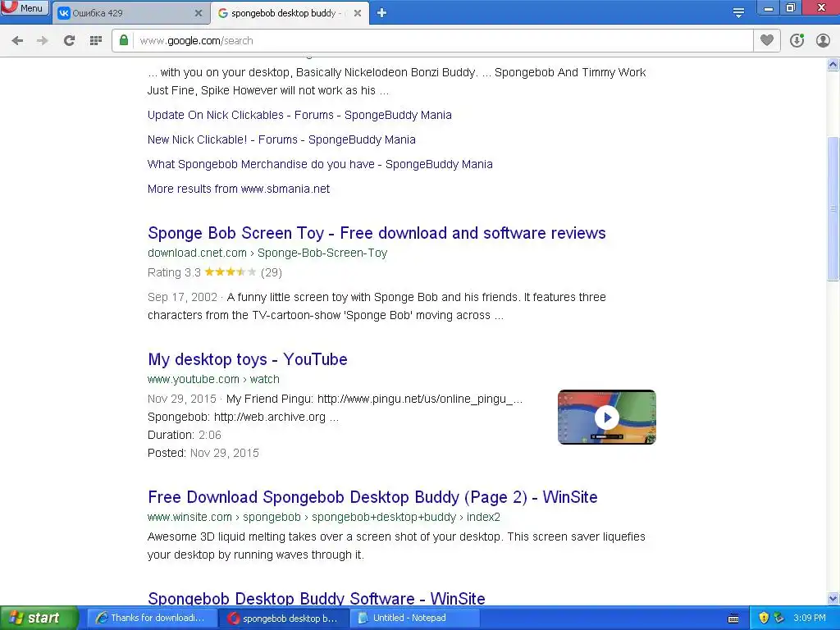Open Free Download Spongebob Desktop Buddy WinSite result
840x630 pixels.
pos(372,497)
